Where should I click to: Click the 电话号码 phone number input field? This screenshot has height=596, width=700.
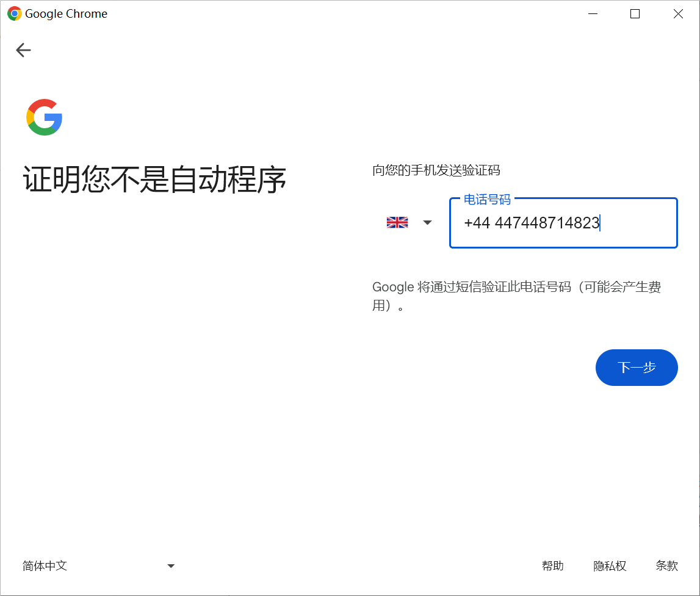tap(563, 223)
